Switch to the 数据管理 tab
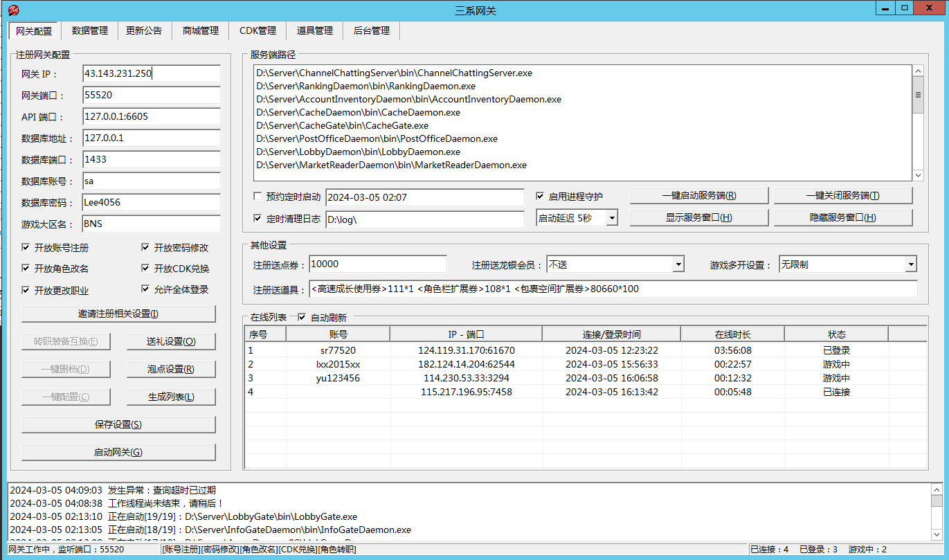 90,30
